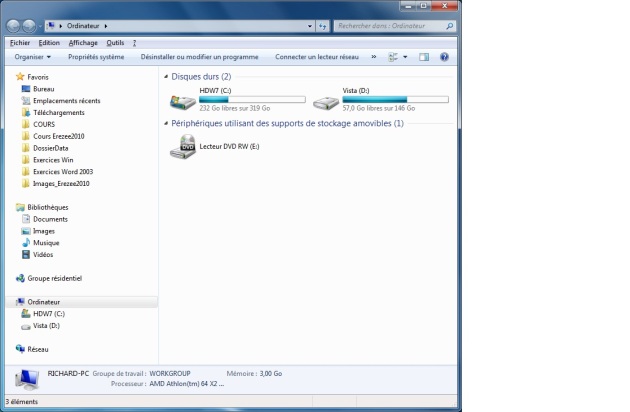The height and width of the screenshot is (412, 630).
Task: Toggle the preview pane icon
Action: (424, 57)
